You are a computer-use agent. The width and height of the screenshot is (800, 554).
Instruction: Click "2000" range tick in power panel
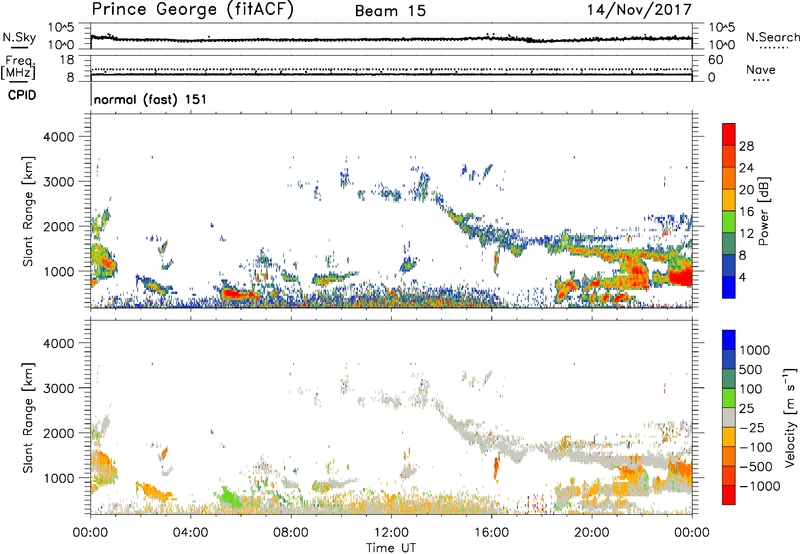[x=59, y=226]
